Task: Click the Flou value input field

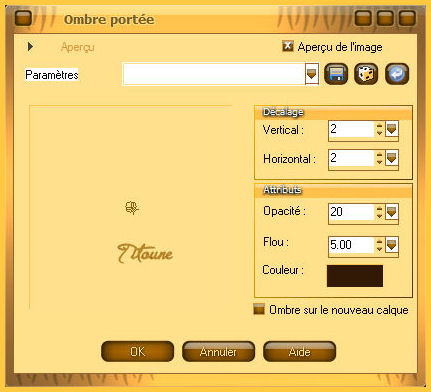Action: click(352, 245)
